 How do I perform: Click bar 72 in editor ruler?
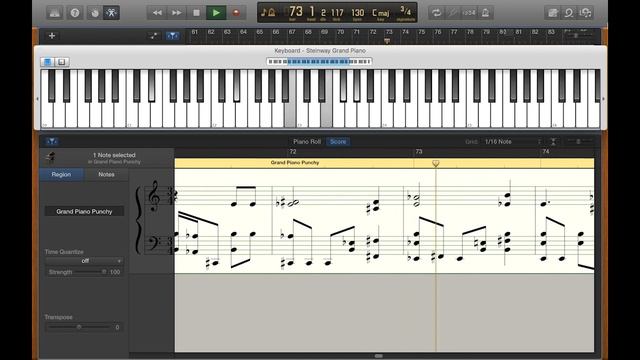coord(293,152)
